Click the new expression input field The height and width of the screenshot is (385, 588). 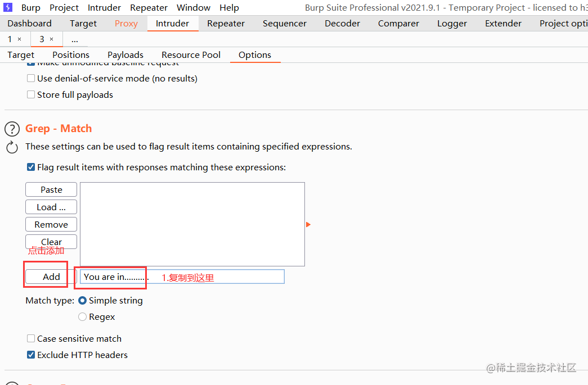182,277
